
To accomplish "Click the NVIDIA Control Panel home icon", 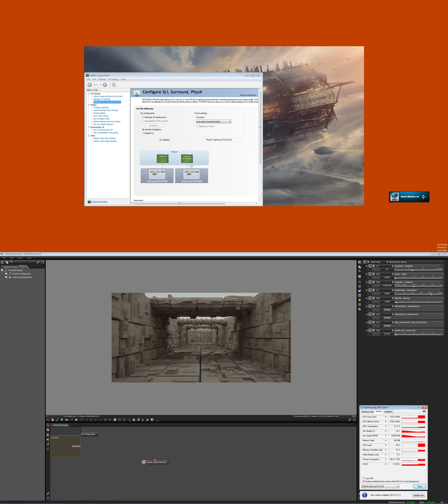I will tap(114, 85).
